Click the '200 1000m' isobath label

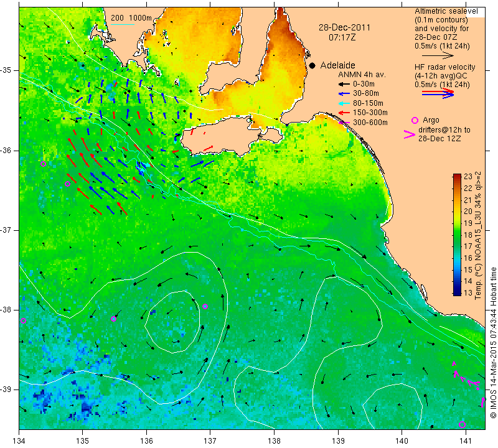click(131, 18)
